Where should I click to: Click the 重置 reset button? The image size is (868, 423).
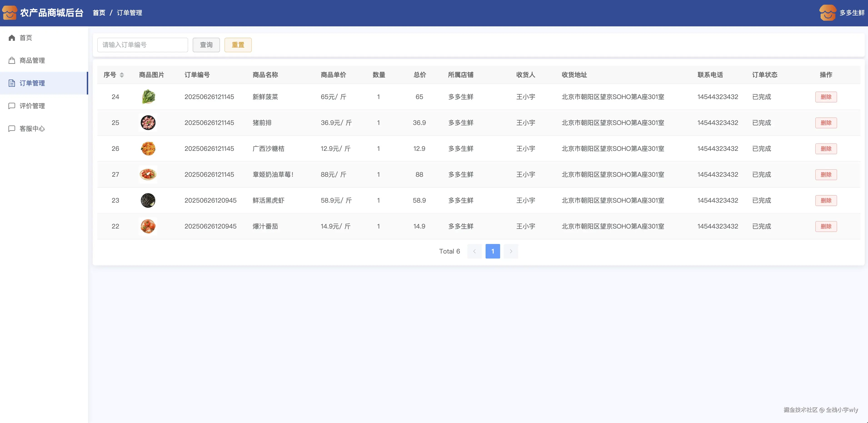coord(238,45)
